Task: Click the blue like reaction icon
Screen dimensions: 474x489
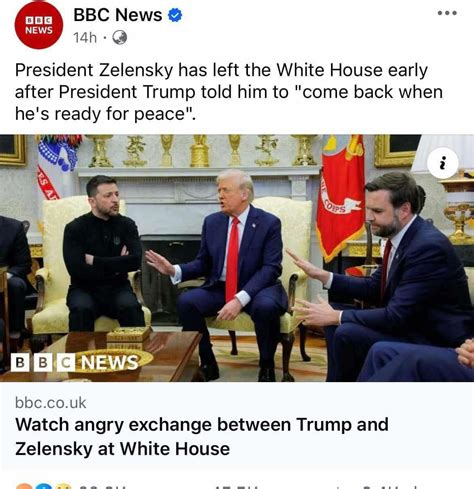Action: pos(44,487)
